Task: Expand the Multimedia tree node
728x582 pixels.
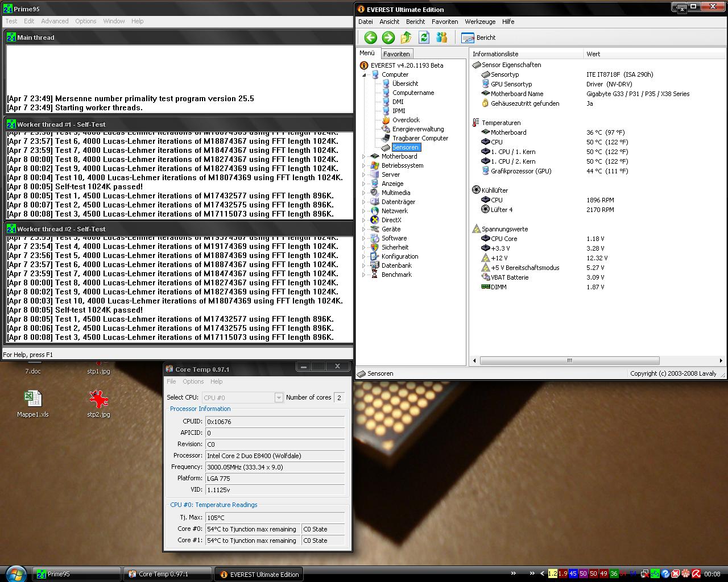Action: click(x=364, y=193)
